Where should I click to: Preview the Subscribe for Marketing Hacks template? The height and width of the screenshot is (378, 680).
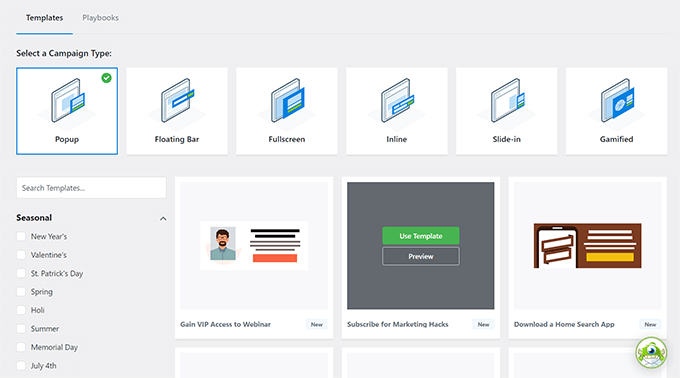pos(421,256)
